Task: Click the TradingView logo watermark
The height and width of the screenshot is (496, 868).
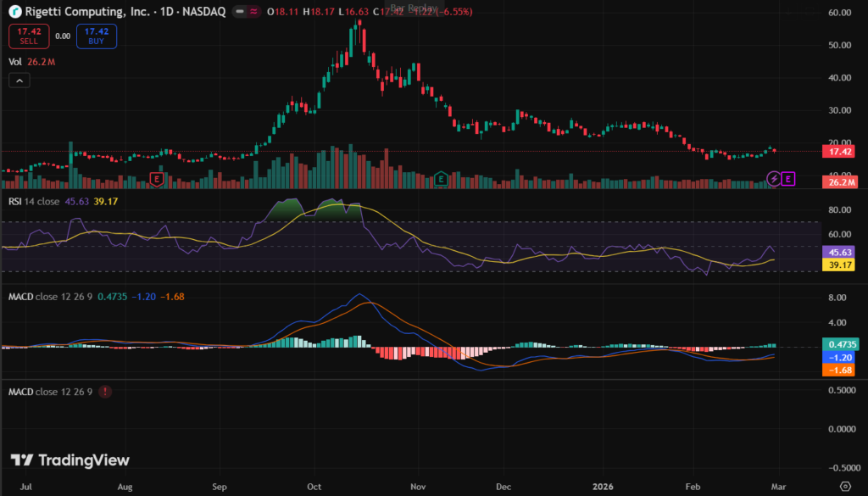Action: click(x=70, y=460)
